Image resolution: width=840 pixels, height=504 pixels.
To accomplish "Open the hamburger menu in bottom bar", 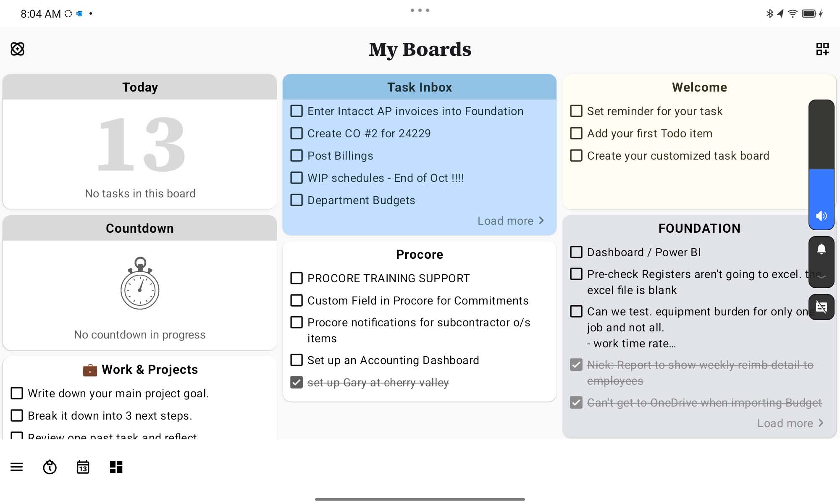I will tap(17, 467).
